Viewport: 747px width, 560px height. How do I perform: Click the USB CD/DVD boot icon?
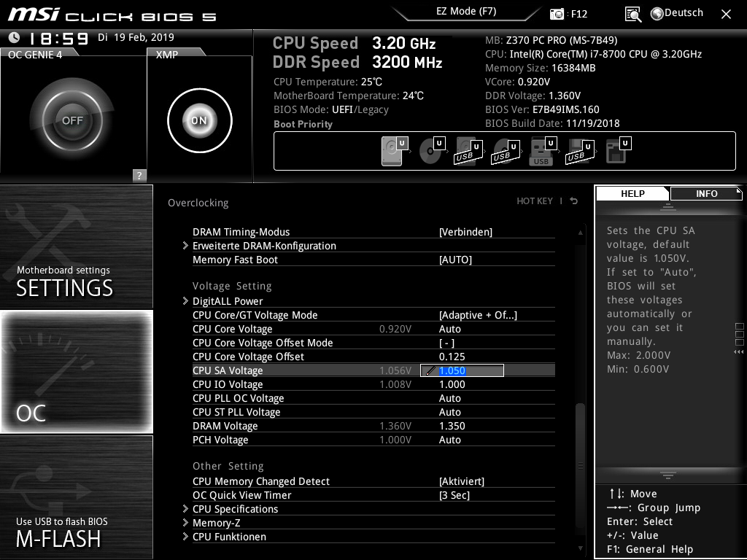506,152
